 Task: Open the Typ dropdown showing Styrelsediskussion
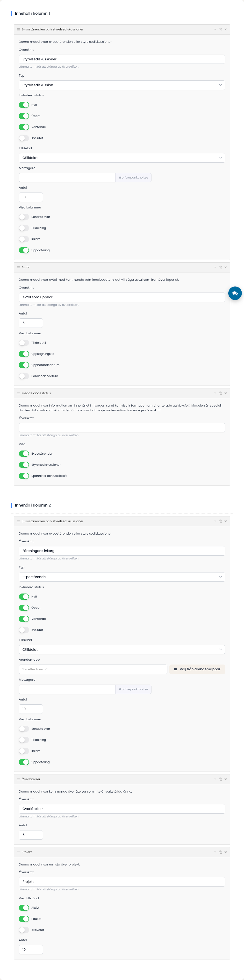122,85
